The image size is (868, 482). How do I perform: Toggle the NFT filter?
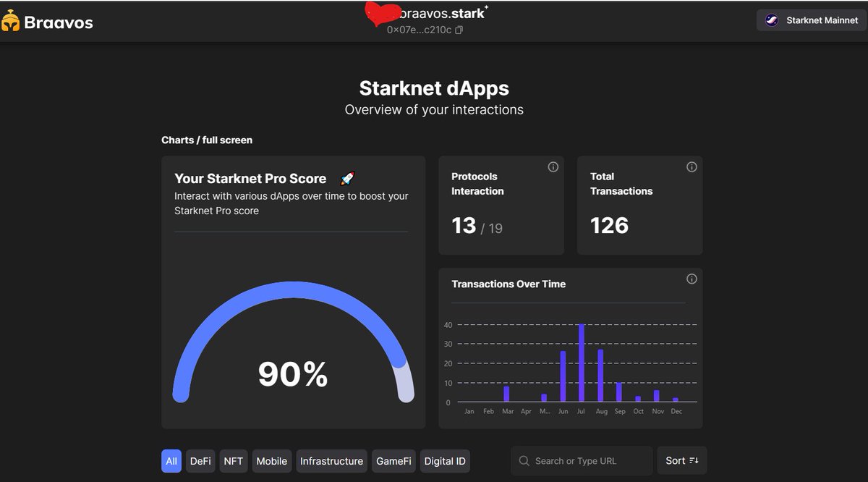pos(233,460)
